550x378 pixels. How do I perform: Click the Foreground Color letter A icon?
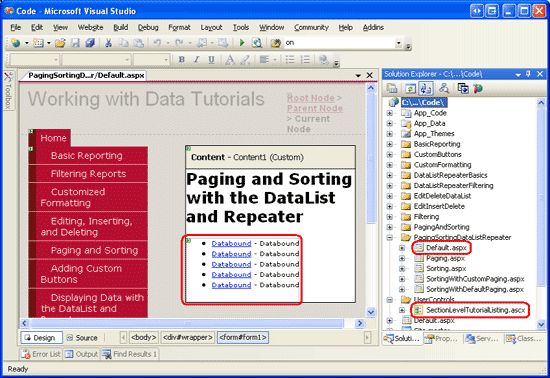click(230, 60)
